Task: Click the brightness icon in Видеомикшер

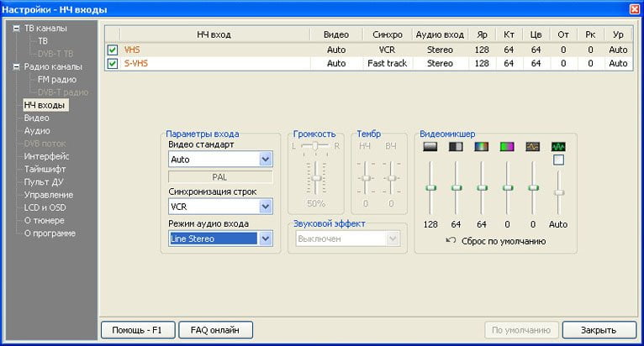Action: point(430,146)
